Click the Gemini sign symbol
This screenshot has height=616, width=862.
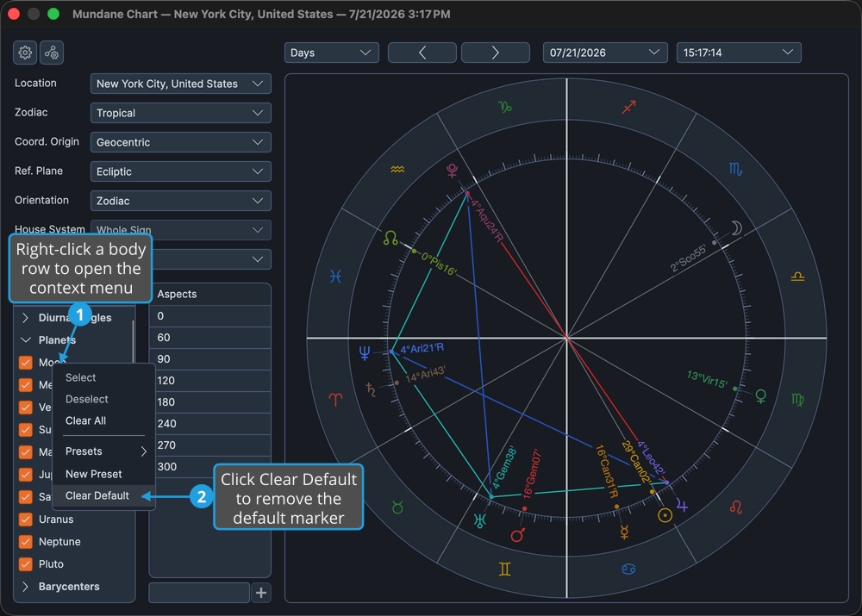[504, 569]
